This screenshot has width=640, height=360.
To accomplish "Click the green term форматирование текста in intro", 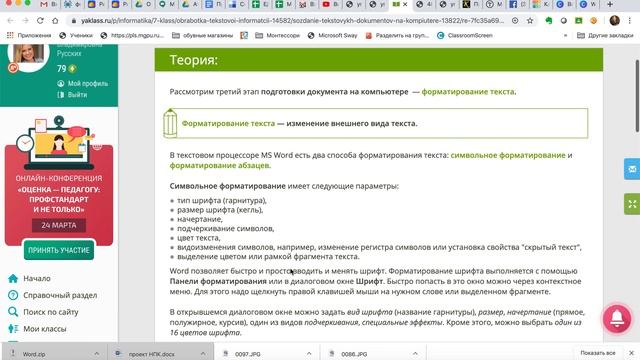I will [x=468, y=92].
